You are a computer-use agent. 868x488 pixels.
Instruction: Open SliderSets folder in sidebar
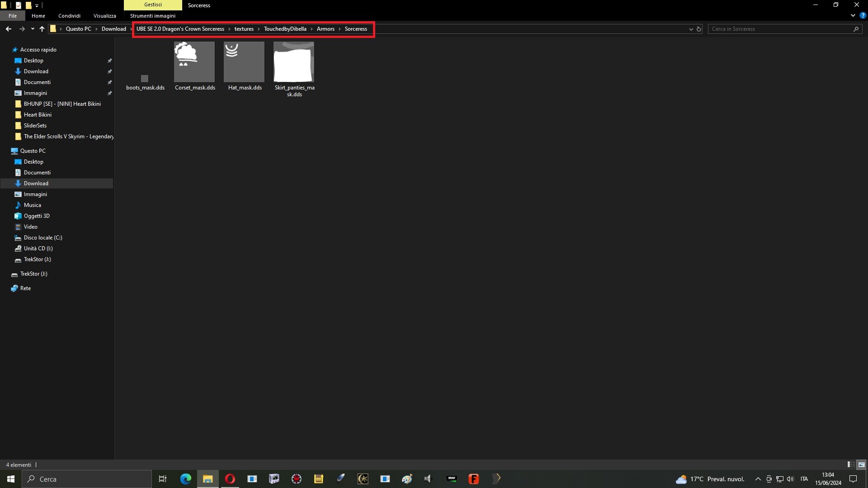35,126
